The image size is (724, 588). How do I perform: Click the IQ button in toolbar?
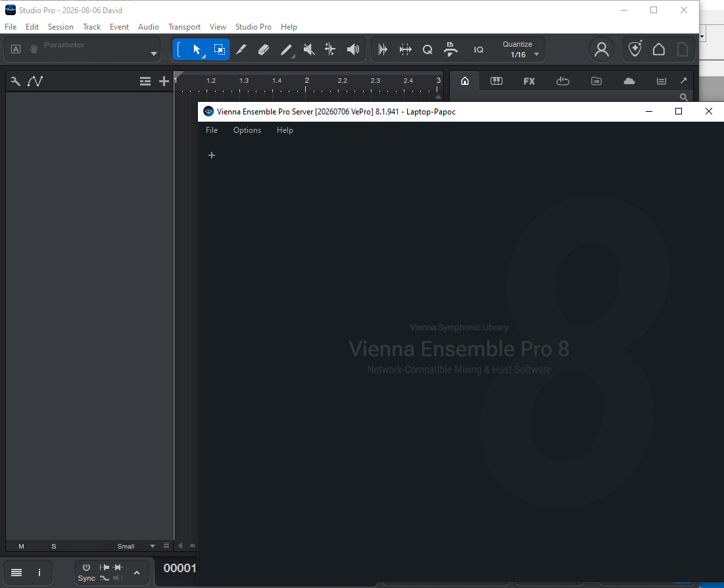point(478,49)
